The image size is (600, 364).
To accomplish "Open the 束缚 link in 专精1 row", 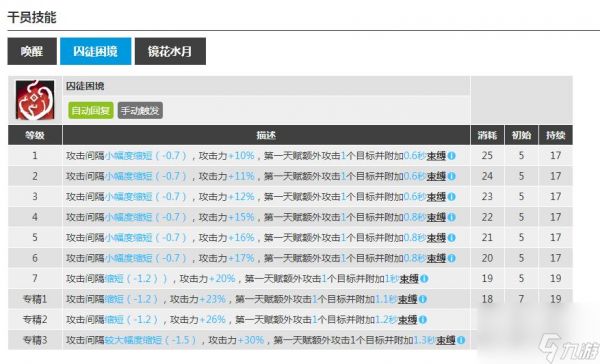I will pos(408,299).
